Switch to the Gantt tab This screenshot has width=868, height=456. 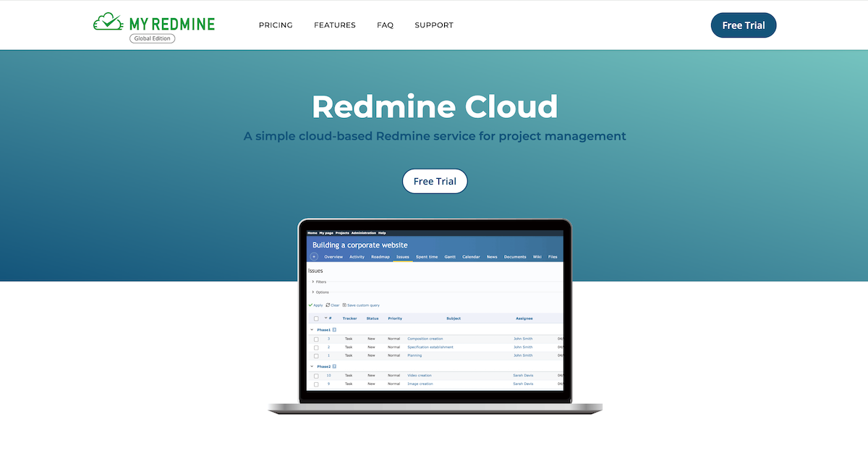(x=450, y=257)
